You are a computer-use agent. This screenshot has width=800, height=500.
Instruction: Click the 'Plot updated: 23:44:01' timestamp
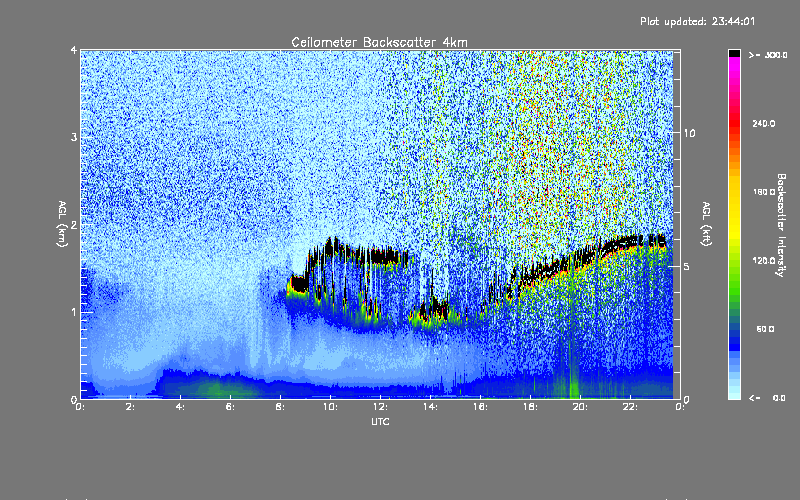point(697,21)
